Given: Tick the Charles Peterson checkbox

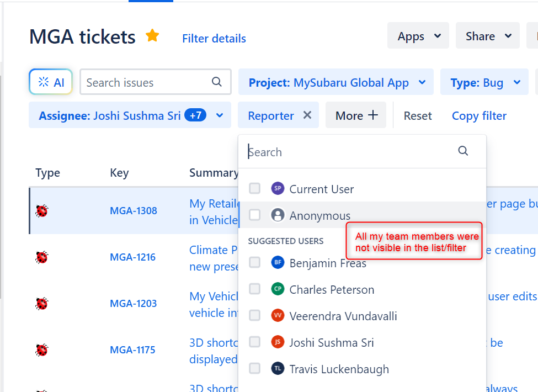Looking at the screenshot, I should tap(254, 289).
